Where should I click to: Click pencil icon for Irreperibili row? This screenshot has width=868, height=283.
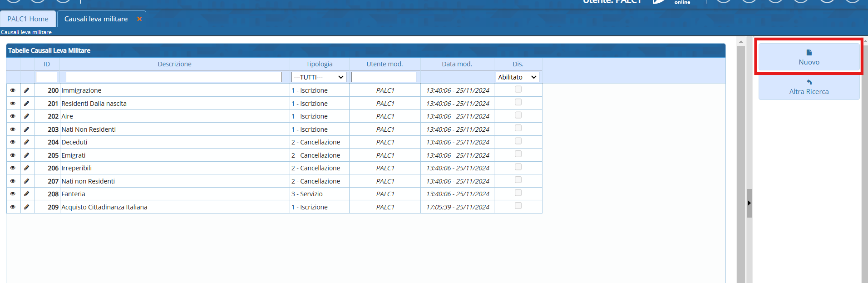coord(27,168)
